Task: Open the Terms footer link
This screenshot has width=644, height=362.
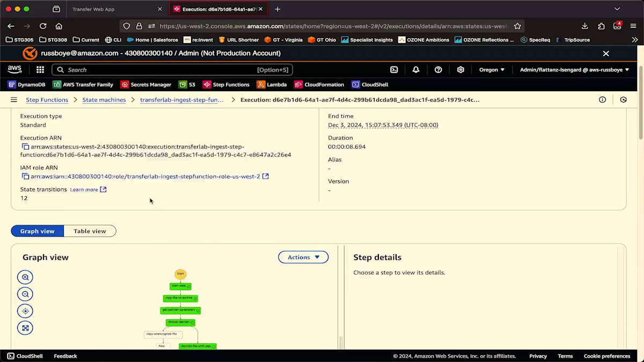Action: click(x=565, y=356)
